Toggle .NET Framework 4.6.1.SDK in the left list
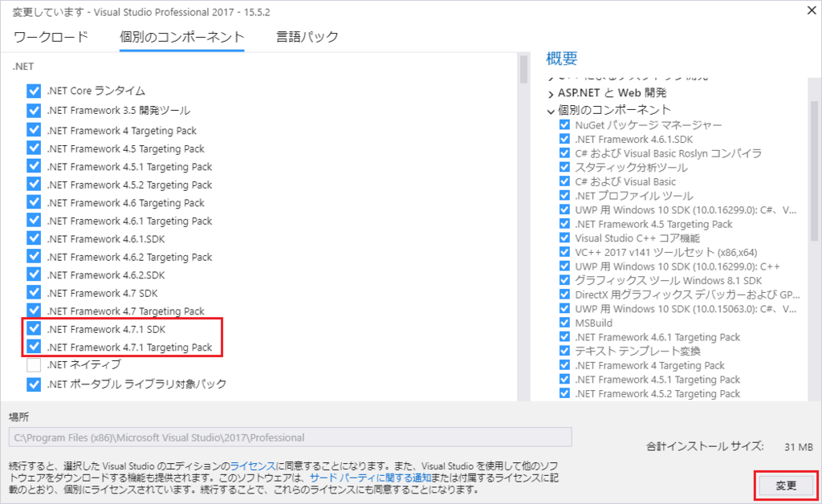 click(x=34, y=239)
